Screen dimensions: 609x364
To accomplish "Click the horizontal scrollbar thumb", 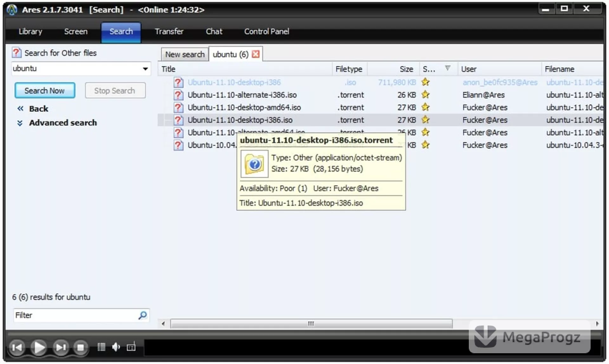I will point(311,324).
